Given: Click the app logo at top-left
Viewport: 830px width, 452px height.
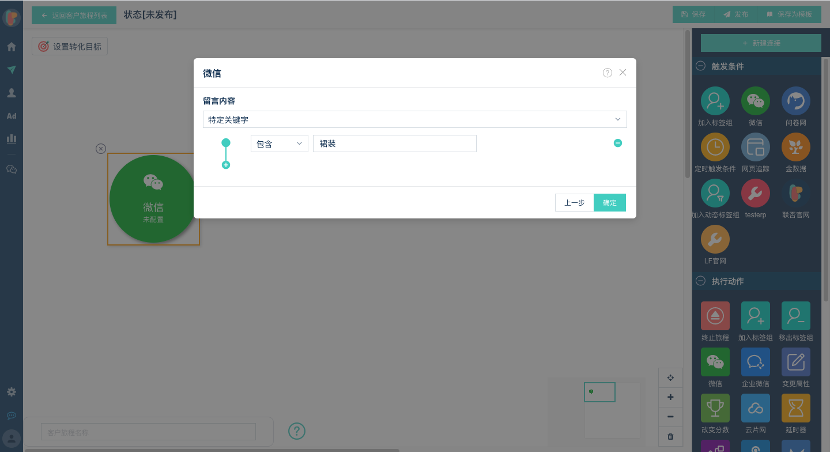Looking at the screenshot, I should coord(11,17).
